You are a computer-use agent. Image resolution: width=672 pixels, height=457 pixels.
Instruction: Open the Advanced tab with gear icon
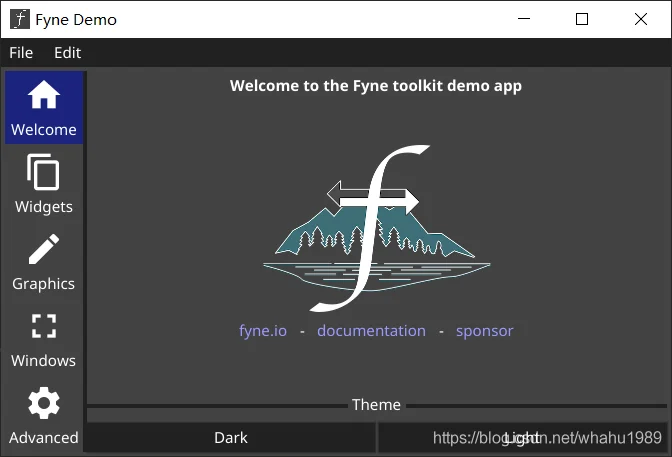(44, 416)
